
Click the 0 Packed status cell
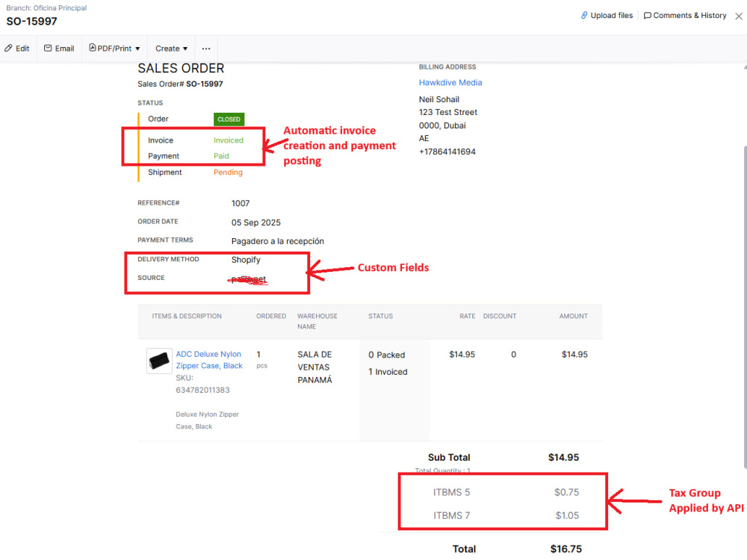point(386,355)
